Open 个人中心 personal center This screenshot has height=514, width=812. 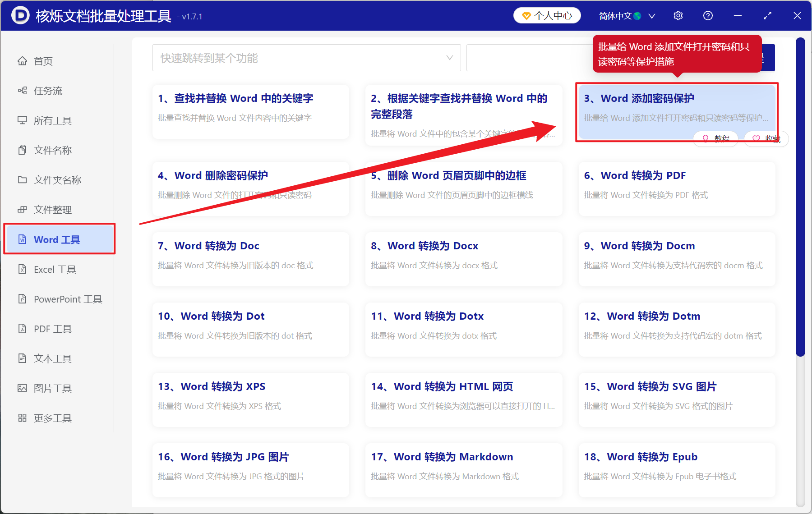[547, 15]
